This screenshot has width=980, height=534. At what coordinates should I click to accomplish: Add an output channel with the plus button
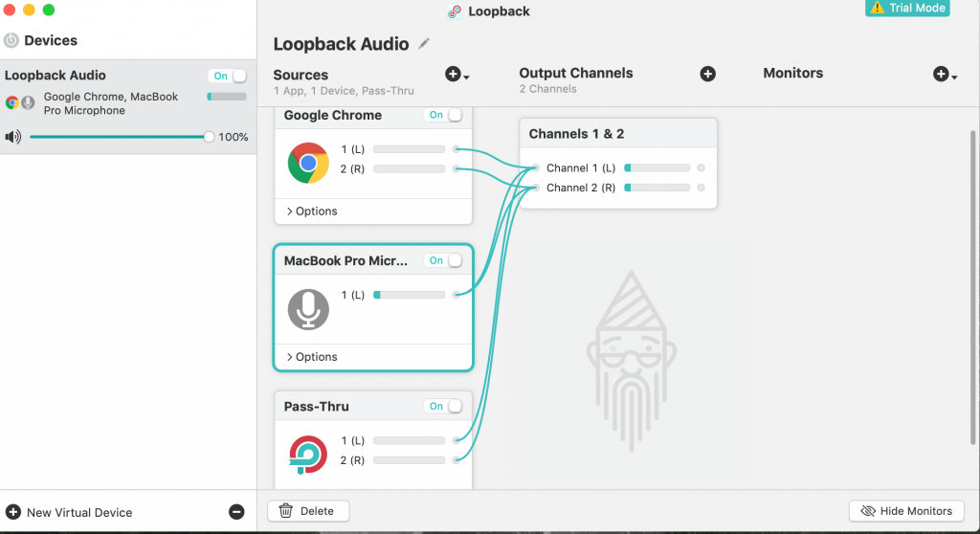(x=707, y=74)
